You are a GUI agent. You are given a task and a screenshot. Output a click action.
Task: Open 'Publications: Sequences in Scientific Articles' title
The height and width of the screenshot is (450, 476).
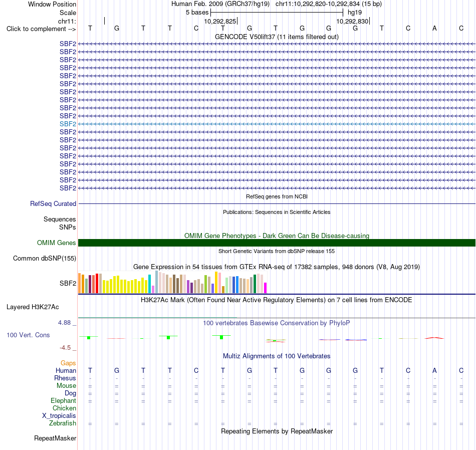click(x=277, y=212)
